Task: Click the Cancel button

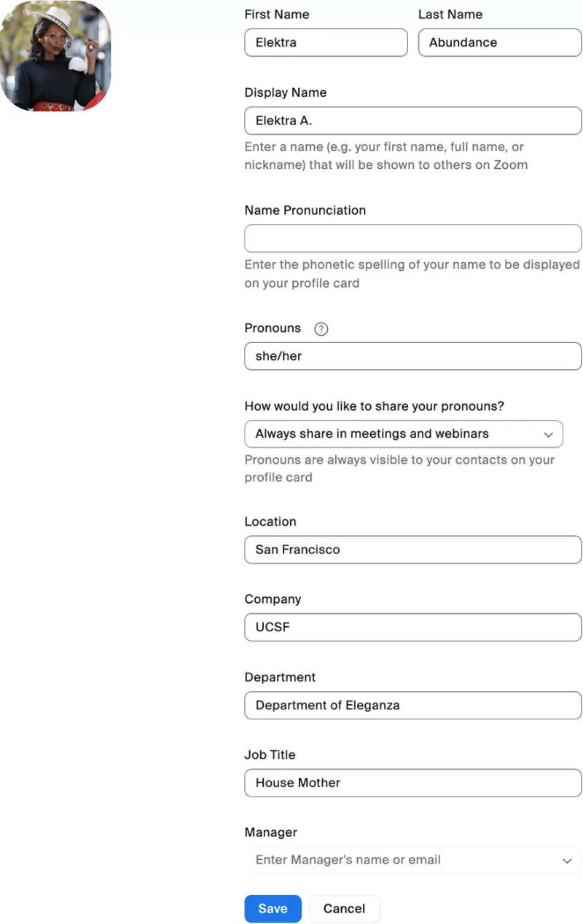Action: pos(344,909)
